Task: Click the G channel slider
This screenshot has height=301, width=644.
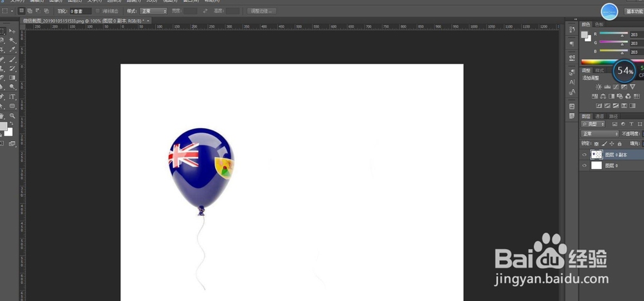Action: (614, 42)
